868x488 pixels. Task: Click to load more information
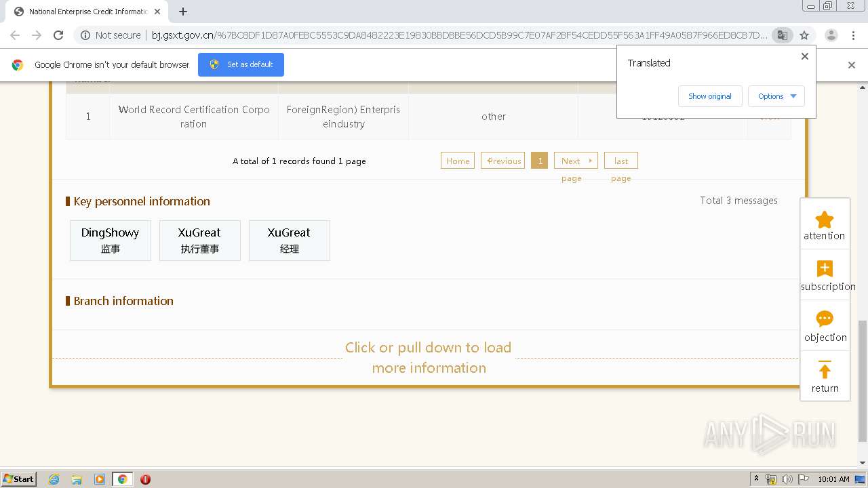(x=429, y=357)
